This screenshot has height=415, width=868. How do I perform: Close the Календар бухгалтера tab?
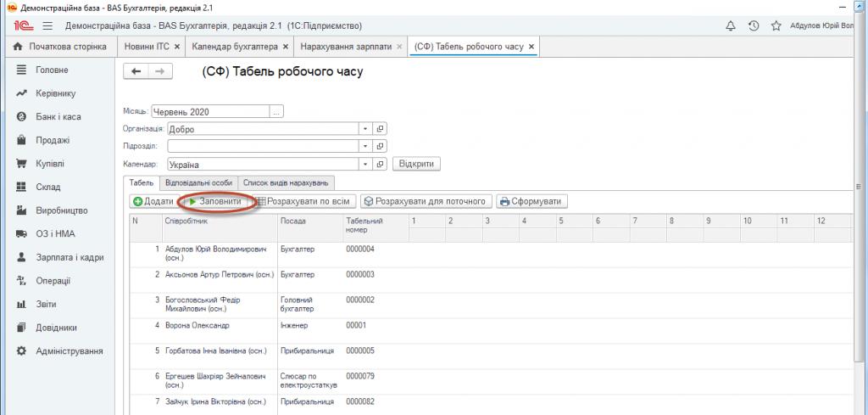coord(285,47)
